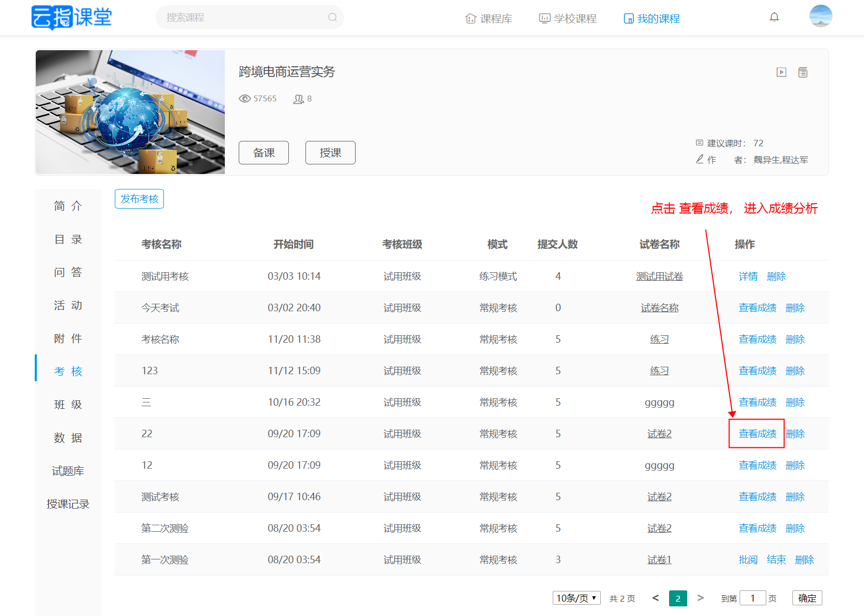View scores for 今天考试
Viewport: 864px width, 616px height.
[x=758, y=308]
